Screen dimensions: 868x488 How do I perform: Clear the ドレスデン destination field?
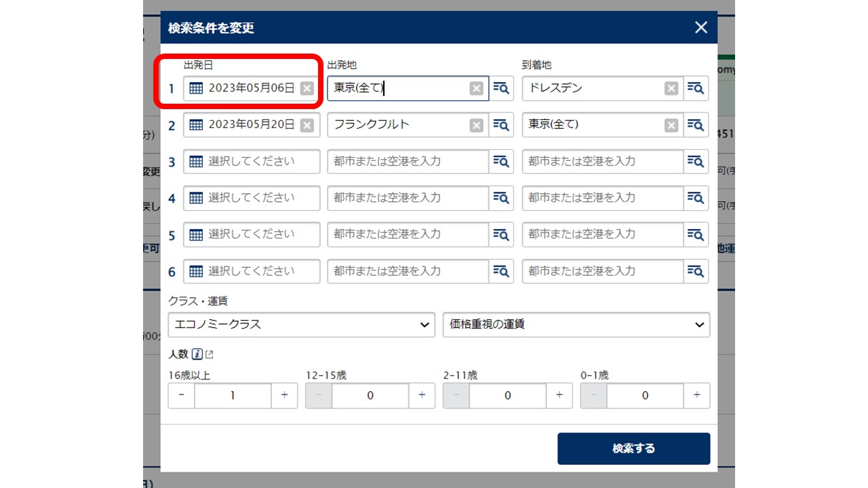671,88
